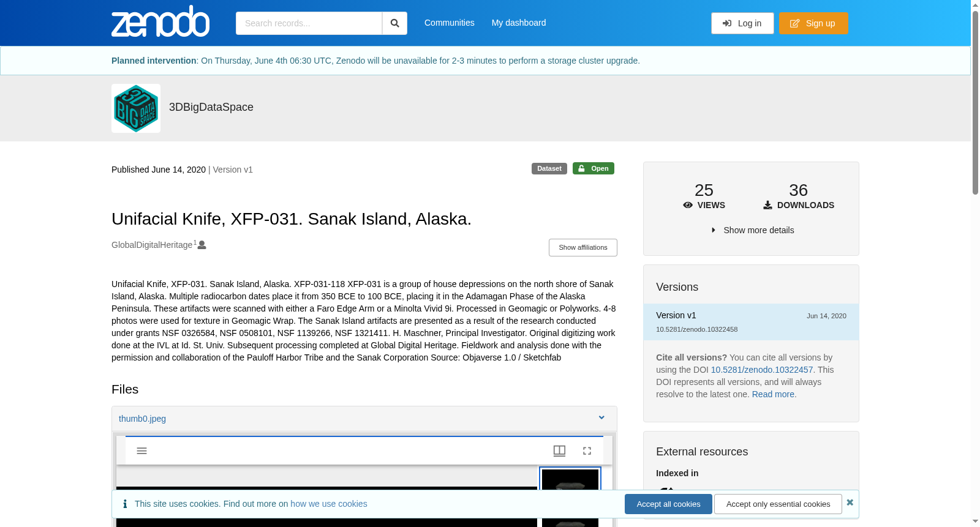This screenshot has height=527, width=980.
Task: Open My dashboard
Action: click(519, 23)
